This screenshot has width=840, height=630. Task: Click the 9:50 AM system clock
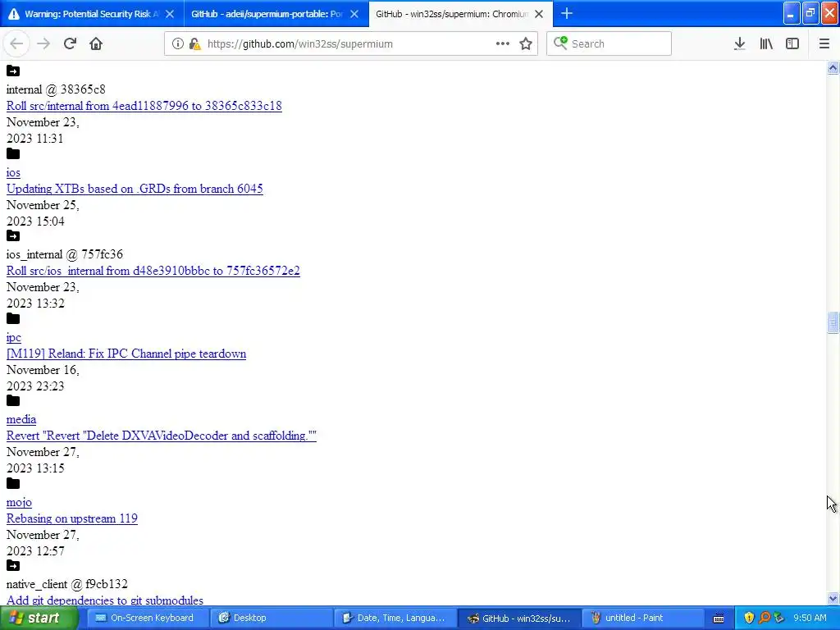pos(810,618)
